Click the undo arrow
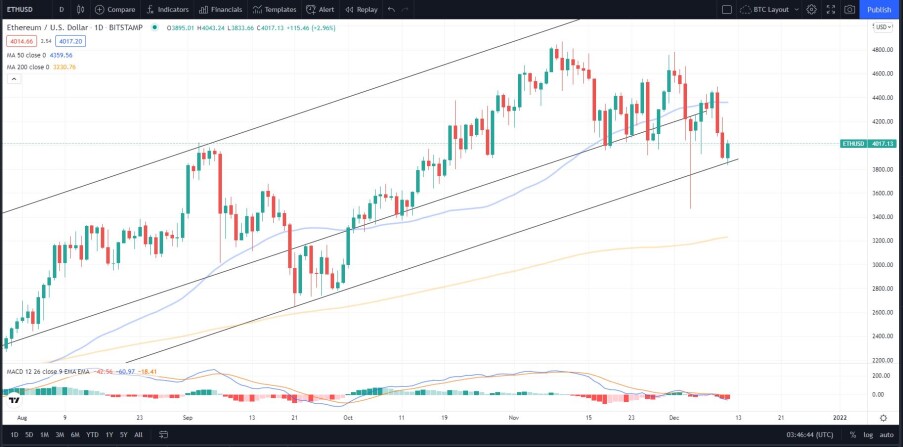Viewport: 903px width, 447px height. [x=392, y=9]
